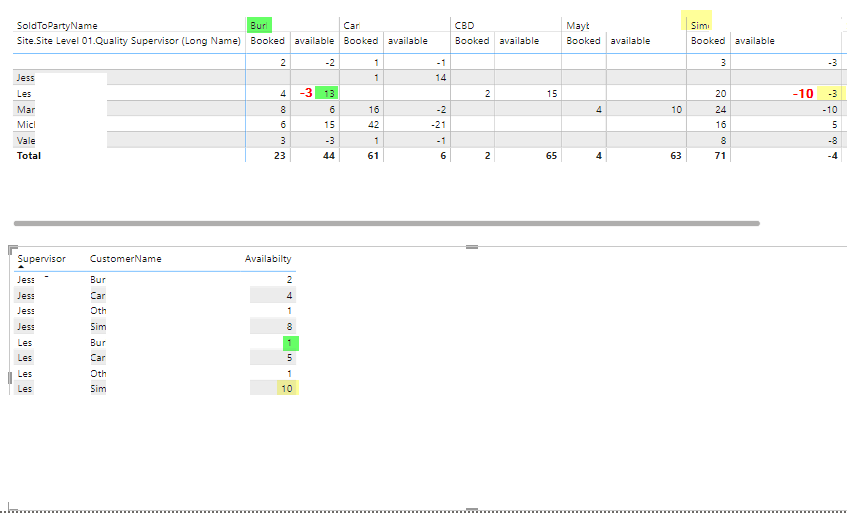Click the -21 value in Micl row

point(439,125)
